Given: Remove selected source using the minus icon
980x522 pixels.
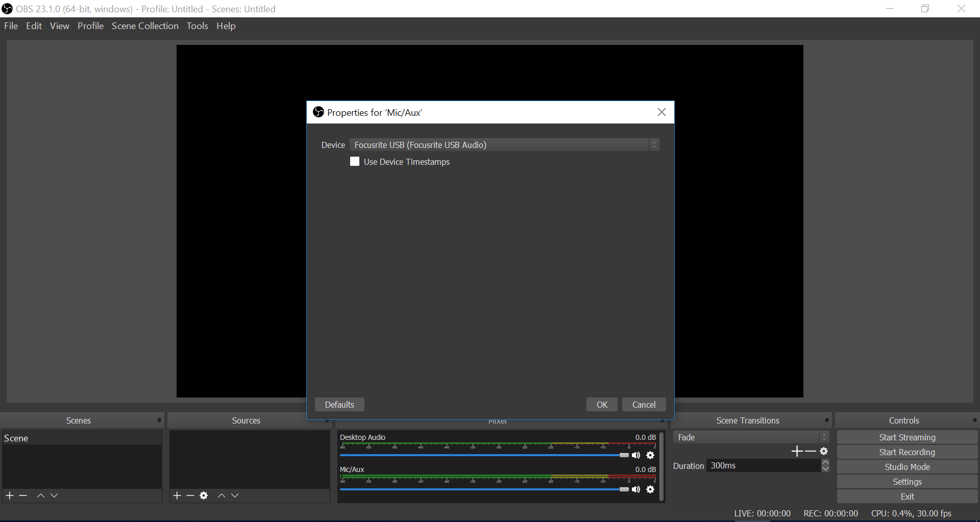Looking at the screenshot, I should [x=190, y=495].
